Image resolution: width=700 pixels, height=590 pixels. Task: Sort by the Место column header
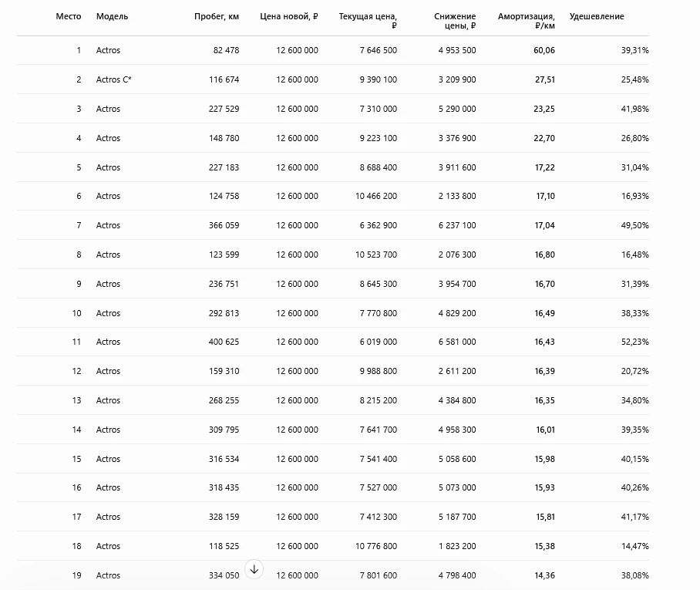(x=69, y=16)
